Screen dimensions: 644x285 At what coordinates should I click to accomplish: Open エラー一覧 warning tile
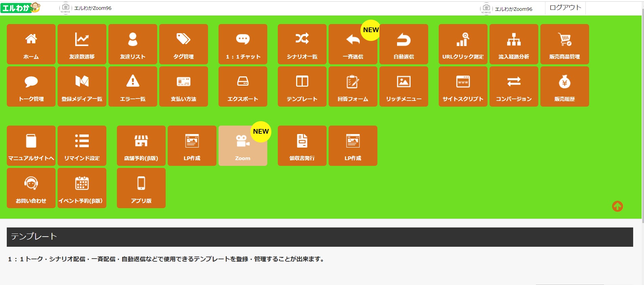pos(133,86)
